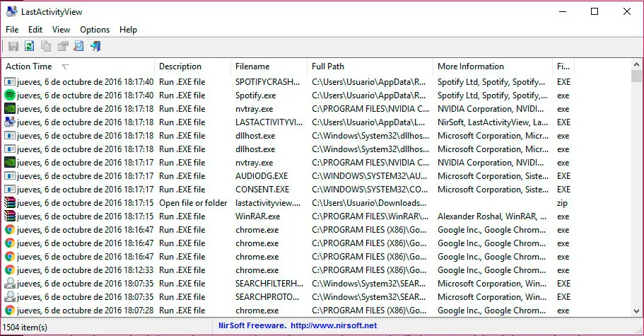Click the Chrome icon on the 18:12:33 row
The height and width of the screenshot is (336, 644).
pyautogui.click(x=10, y=270)
